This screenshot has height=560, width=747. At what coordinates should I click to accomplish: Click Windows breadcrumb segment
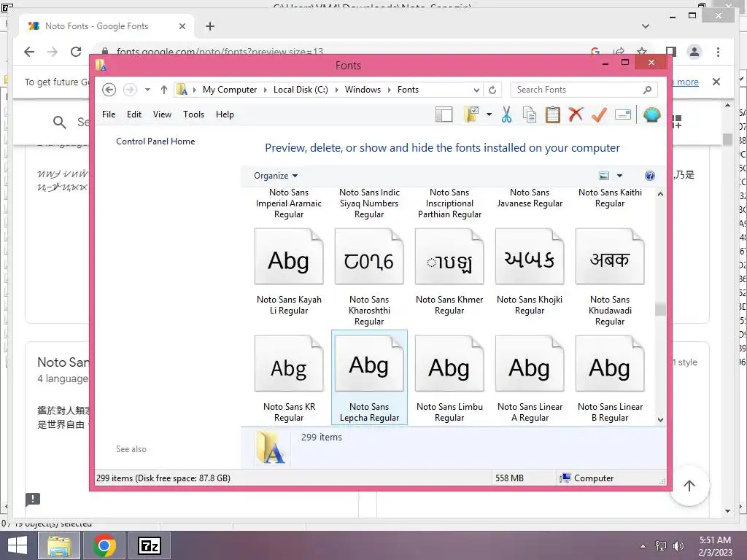pos(363,90)
